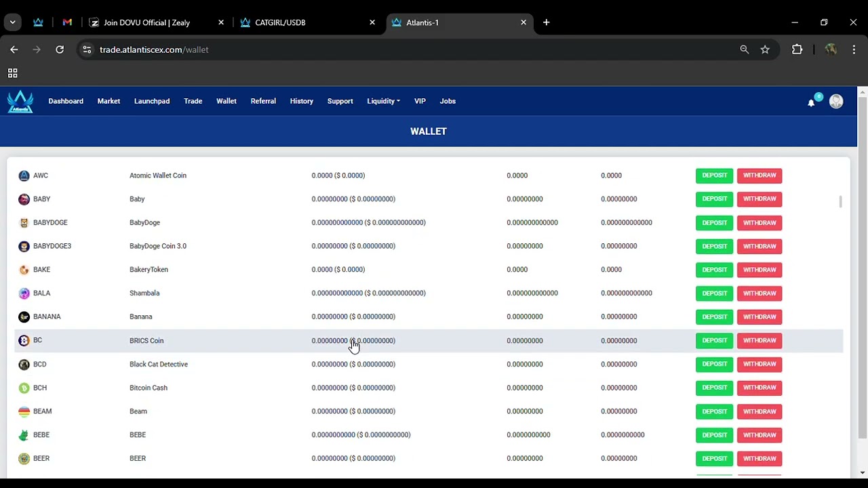
Task: Go to the VIP page
Action: pos(420,101)
